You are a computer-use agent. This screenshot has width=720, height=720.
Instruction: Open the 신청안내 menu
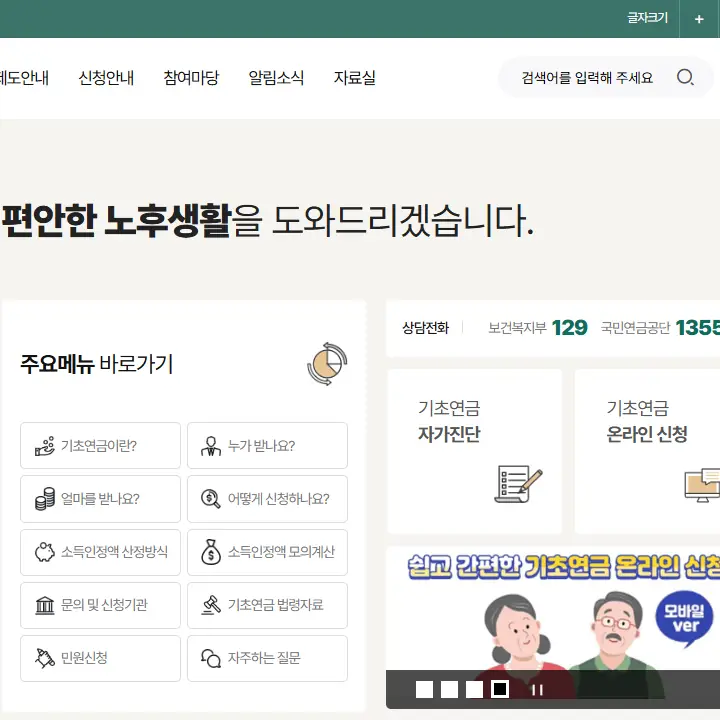coord(106,78)
